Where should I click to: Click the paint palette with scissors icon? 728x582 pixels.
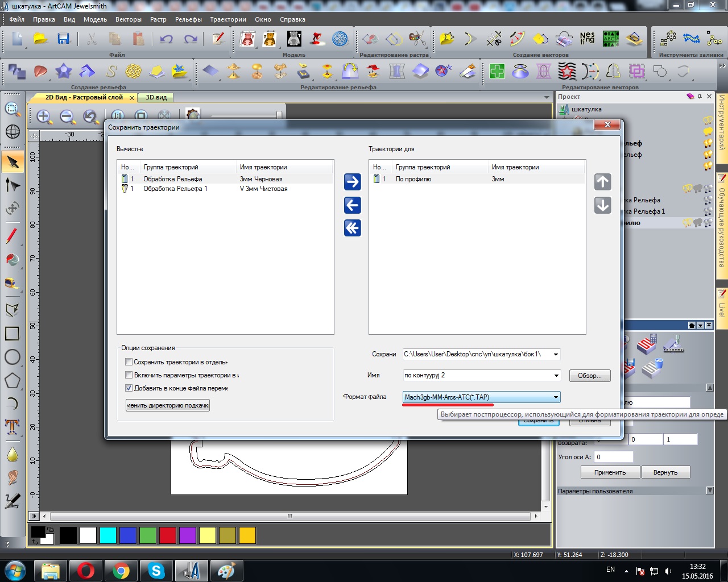pos(417,39)
